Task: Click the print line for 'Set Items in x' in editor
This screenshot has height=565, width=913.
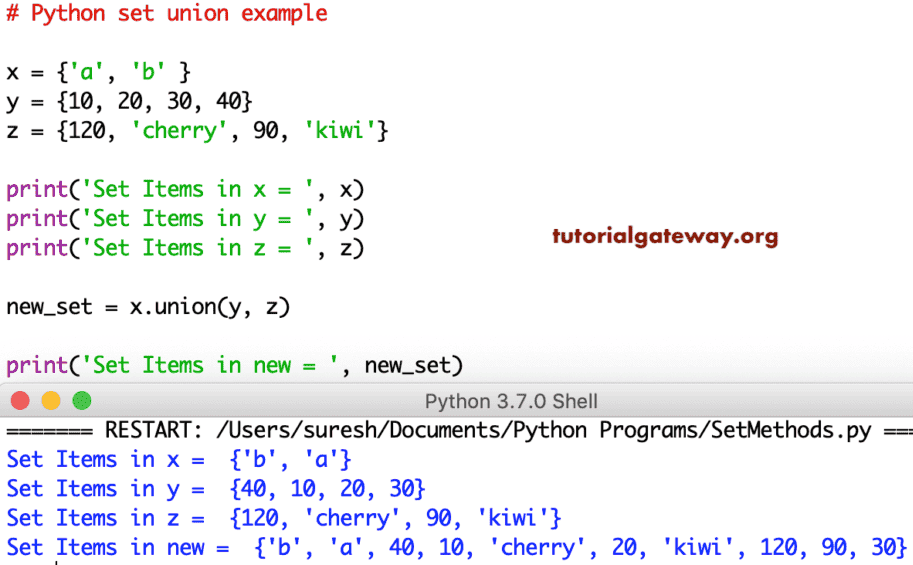Action: coord(185,190)
